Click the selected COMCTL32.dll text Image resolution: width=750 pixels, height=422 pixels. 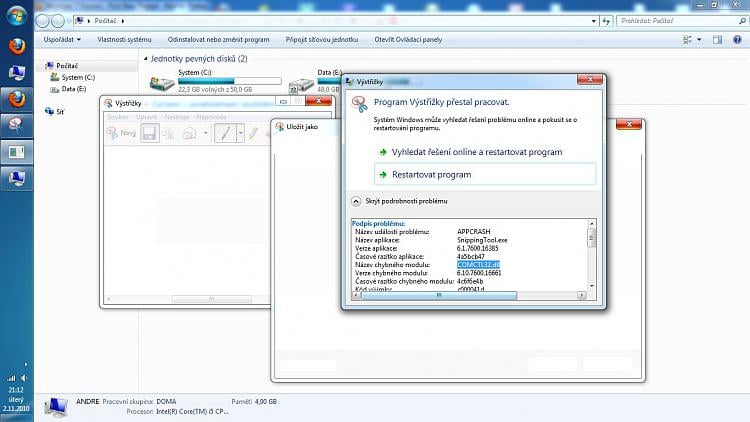pyautogui.click(x=478, y=265)
